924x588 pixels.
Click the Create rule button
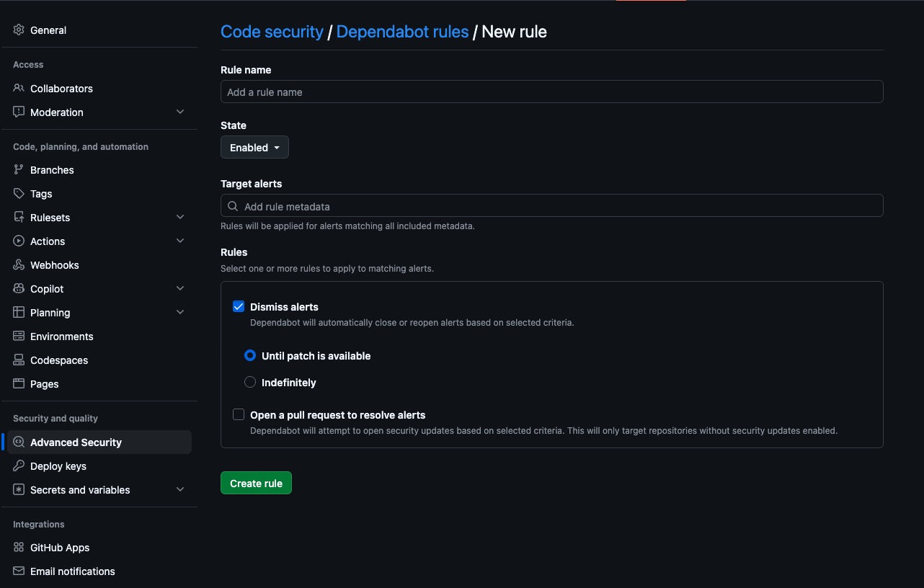pos(256,483)
